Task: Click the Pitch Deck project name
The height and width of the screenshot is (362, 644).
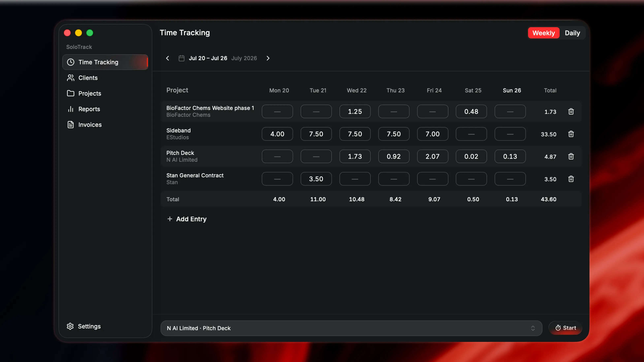Action: 180,153
